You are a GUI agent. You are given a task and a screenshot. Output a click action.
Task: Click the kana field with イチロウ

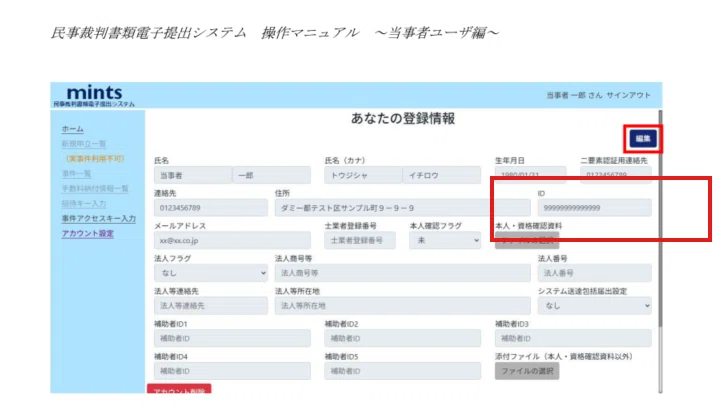(442, 175)
